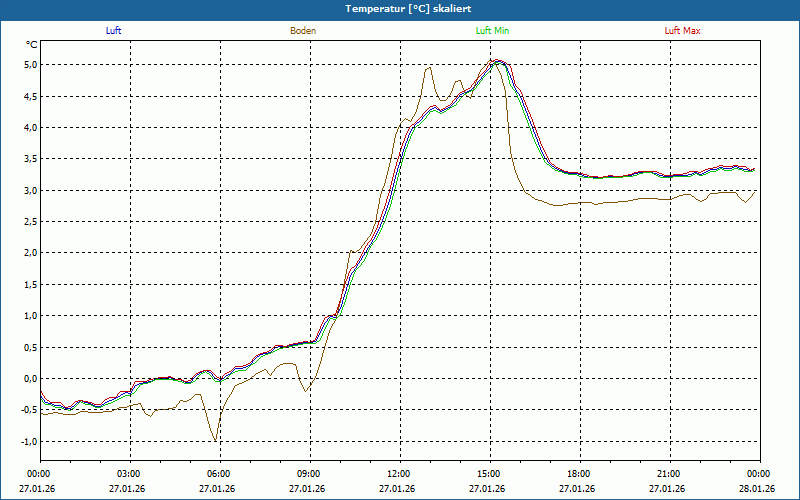The height and width of the screenshot is (500, 800).
Task: Click the -1,0 y-axis tick label
Action: 28,442
